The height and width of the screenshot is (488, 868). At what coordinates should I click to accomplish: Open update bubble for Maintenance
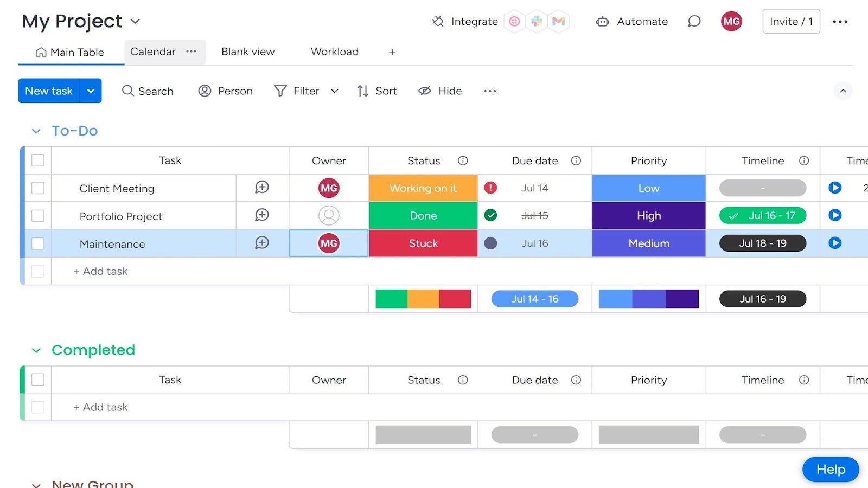coord(262,243)
